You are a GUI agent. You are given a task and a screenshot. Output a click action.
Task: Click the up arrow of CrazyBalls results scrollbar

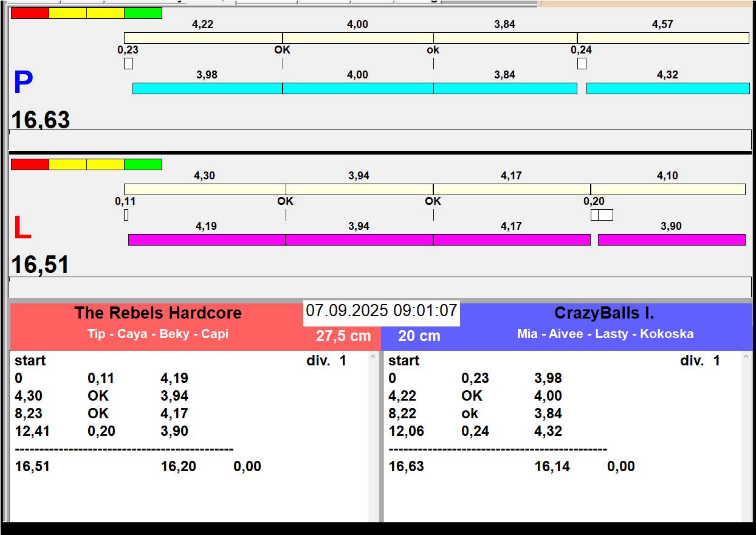(747, 358)
